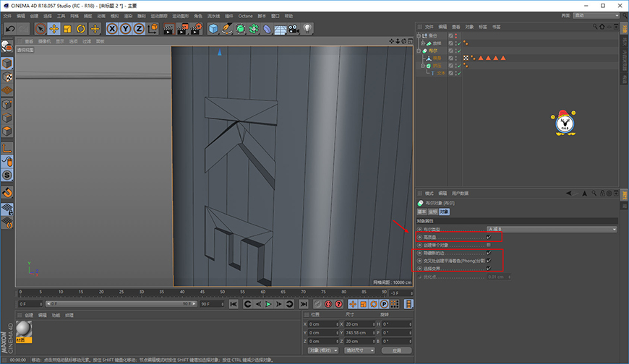Play the animation forward
The width and height of the screenshot is (629, 364).
[268, 304]
